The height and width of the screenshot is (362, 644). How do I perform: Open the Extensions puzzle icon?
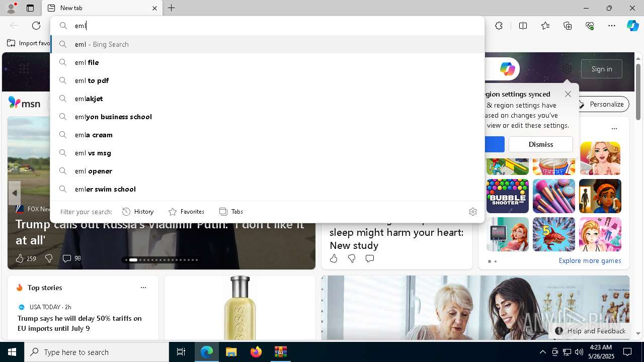click(499, 26)
